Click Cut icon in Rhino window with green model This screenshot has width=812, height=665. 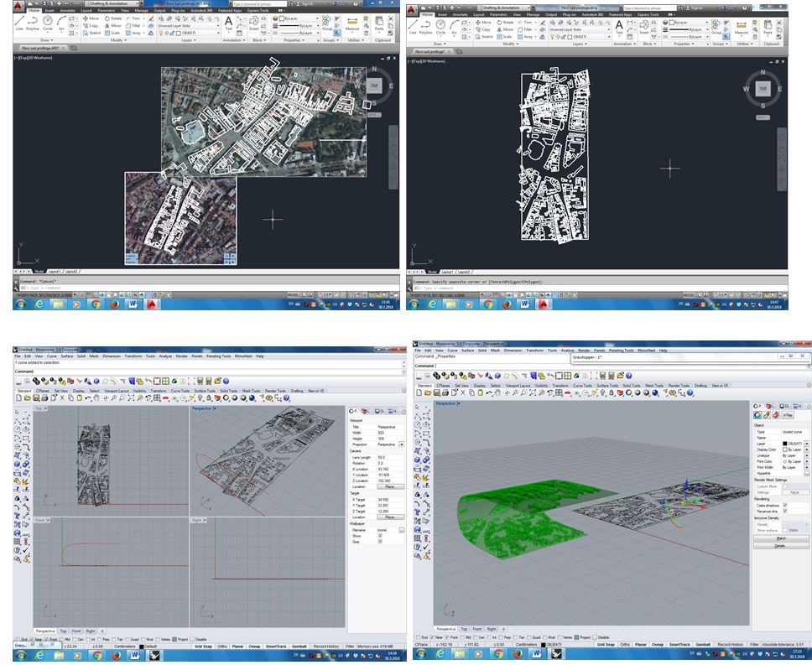coord(463,392)
